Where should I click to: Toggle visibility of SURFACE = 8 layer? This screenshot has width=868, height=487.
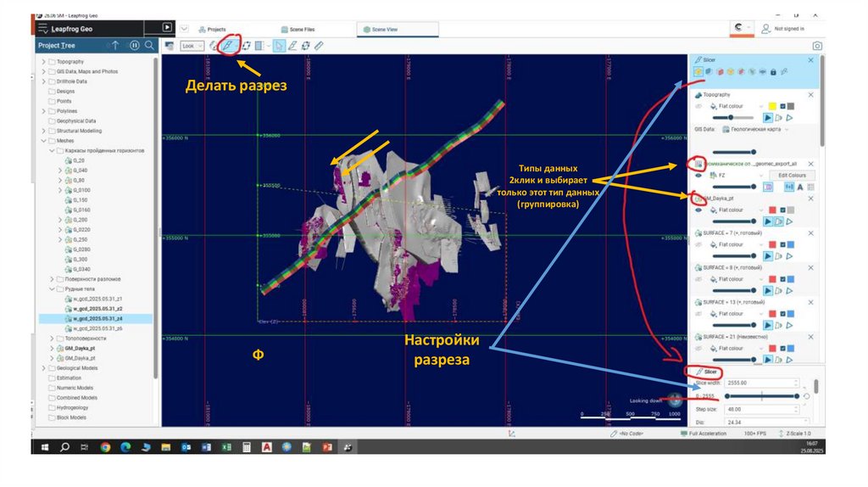click(698, 279)
